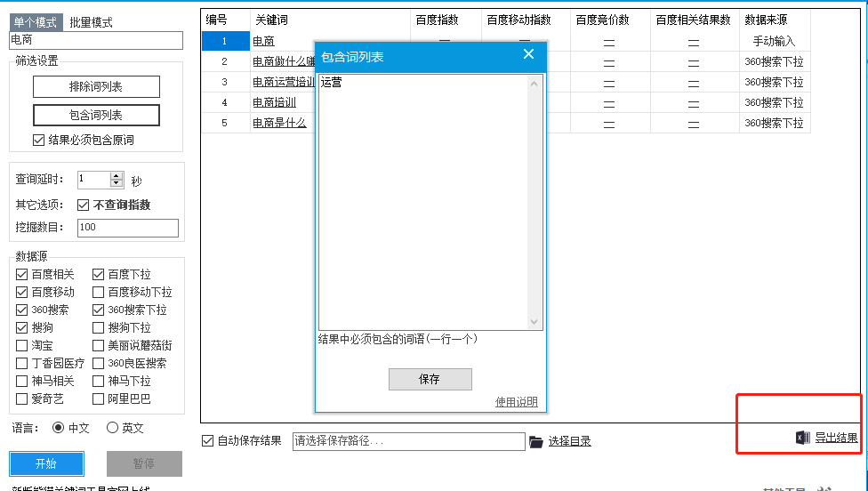Toggle 不查询指数 checkbox
The width and height of the screenshot is (868, 491).
click(83, 205)
